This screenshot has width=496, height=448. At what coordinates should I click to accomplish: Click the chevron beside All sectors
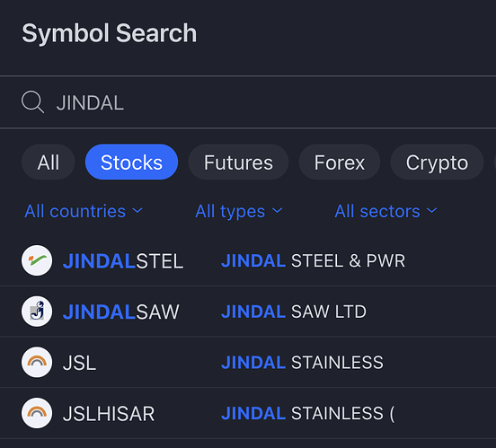coord(432,211)
